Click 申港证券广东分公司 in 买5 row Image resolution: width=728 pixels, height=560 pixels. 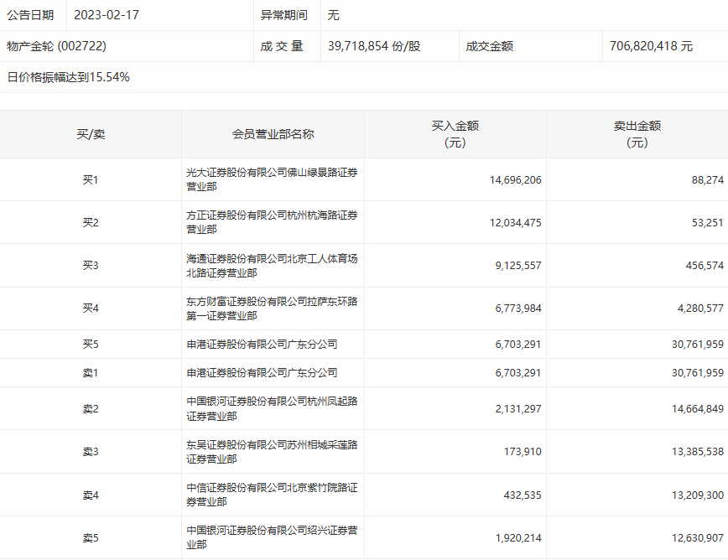point(262,345)
